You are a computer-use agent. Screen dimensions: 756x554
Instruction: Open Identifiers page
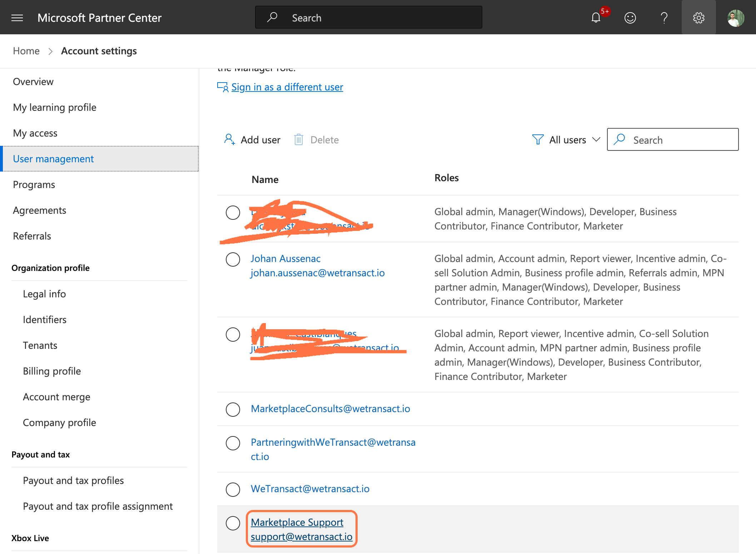click(45, 320)
